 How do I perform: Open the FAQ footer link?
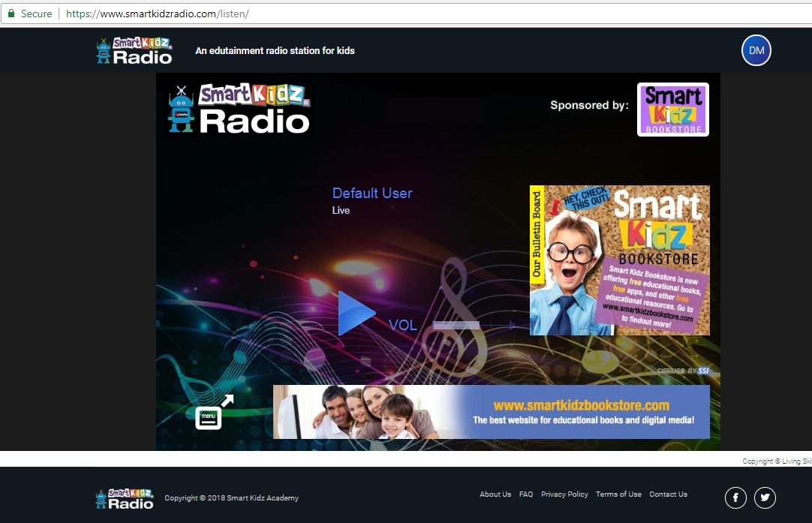[x=525, y=494]
